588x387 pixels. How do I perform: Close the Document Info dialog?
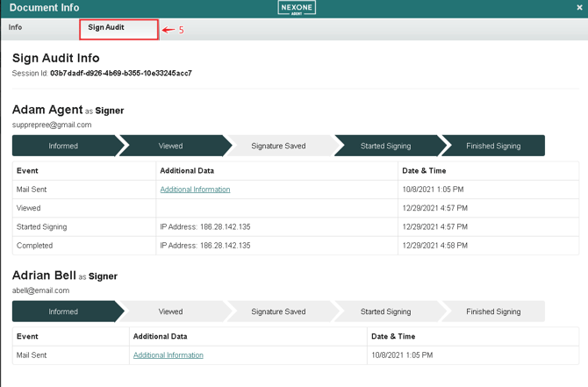coord(579,8)
